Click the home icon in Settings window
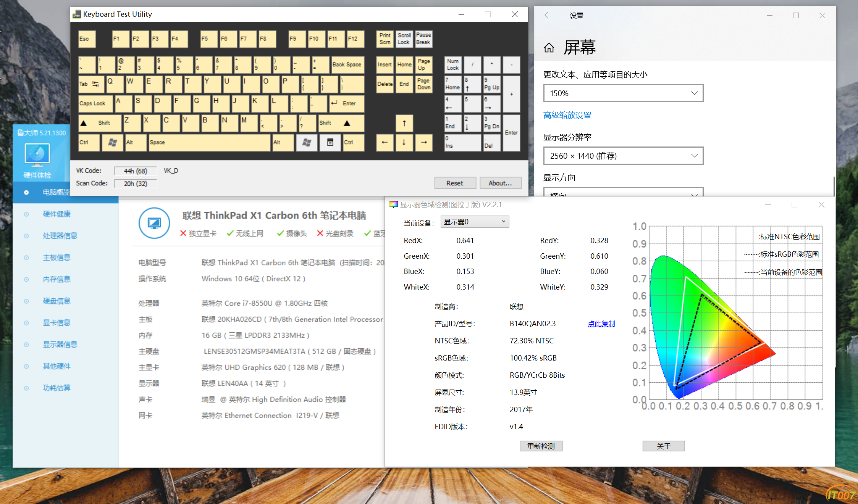Viewport: 858px width, 504px height. point(549,48)
